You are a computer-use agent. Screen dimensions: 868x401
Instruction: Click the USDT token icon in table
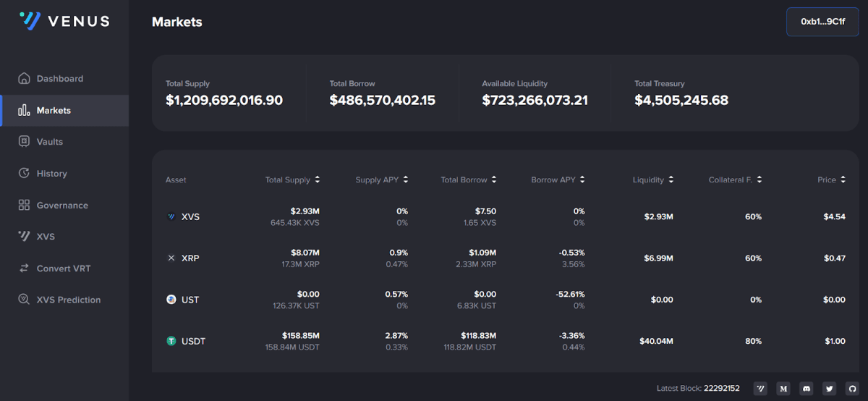tap(171, 341)
